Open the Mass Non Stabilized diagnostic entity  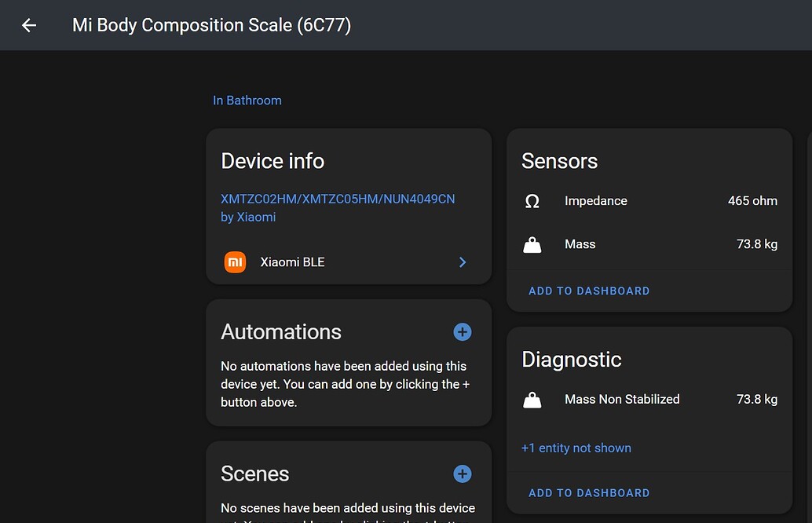pos(622,399)
